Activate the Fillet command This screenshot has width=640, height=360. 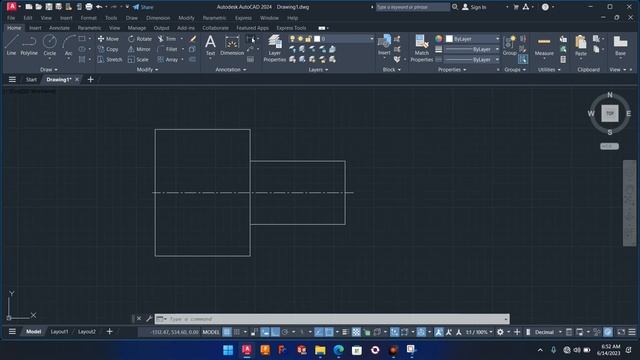coord(168,49)
